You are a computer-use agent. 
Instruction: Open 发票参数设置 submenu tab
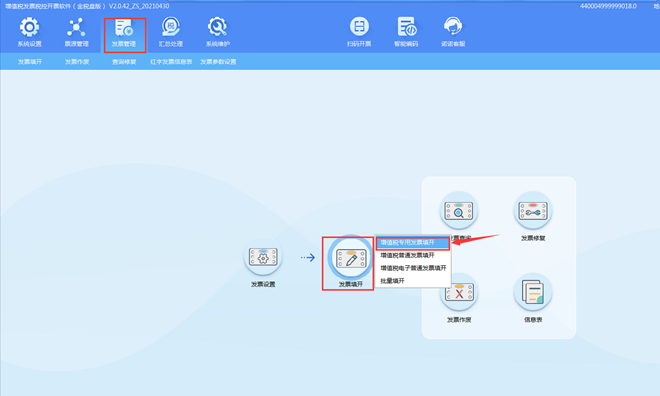(x=218, y=62)
